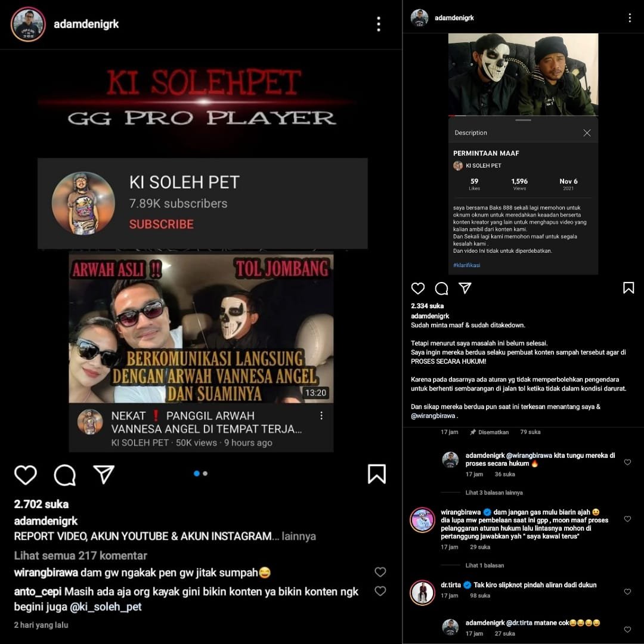The width and height of the screenshot is (644, 644).
Task: Open comment bubble on the right post
Action: click(x=441, y=289)
